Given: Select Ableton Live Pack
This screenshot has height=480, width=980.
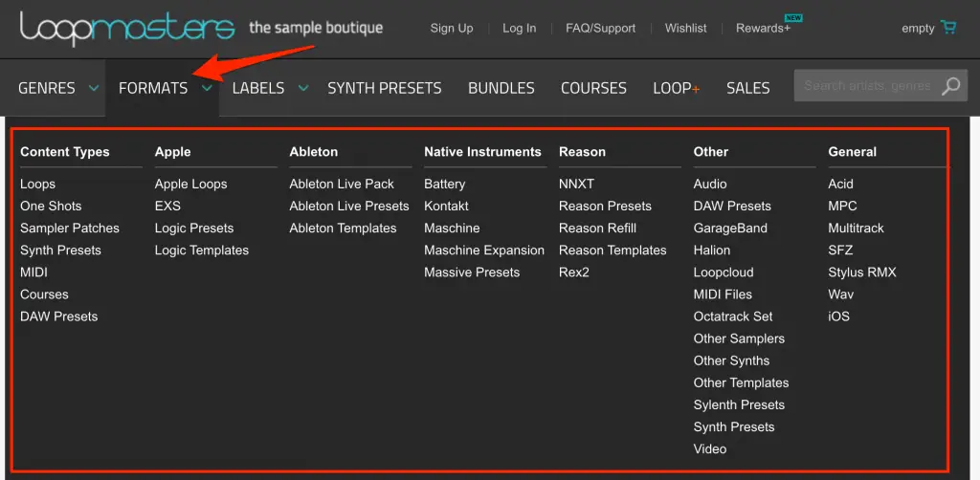Looking at the screenshot, I should pos(342,185).
